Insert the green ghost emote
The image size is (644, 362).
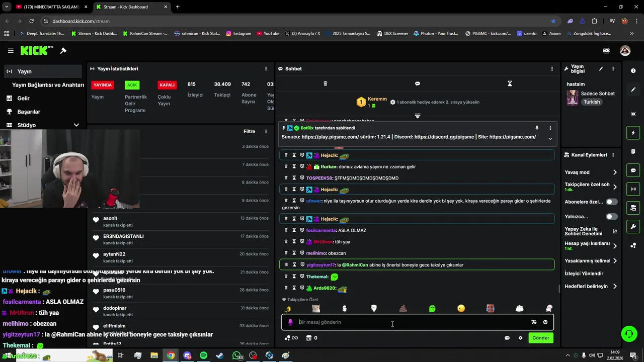(432, 308)
